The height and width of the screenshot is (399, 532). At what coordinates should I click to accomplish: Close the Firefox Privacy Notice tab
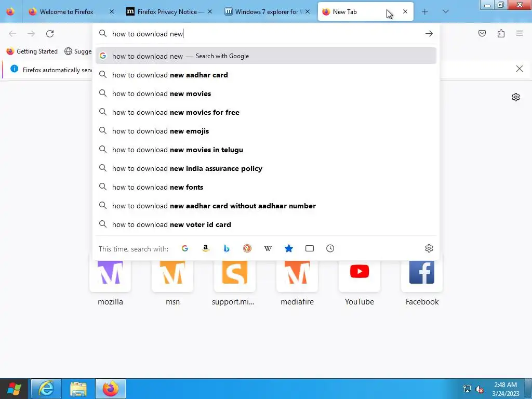(210, 11)
